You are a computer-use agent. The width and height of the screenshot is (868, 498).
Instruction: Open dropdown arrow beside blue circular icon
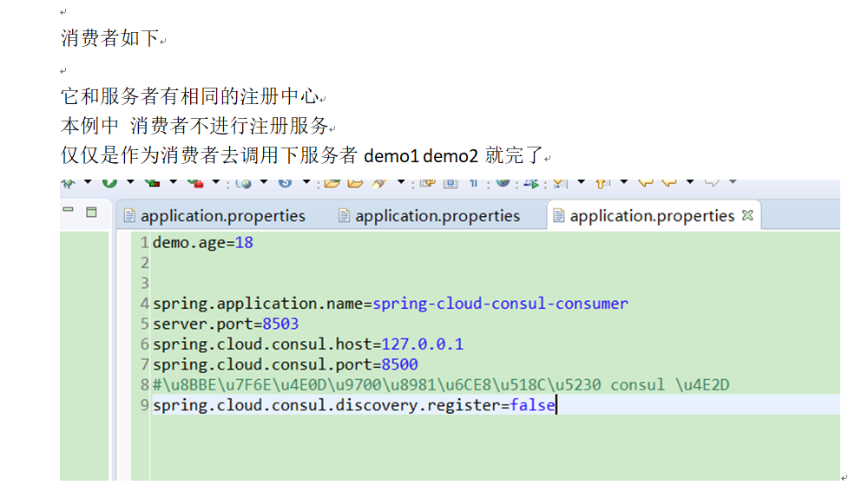306,181
